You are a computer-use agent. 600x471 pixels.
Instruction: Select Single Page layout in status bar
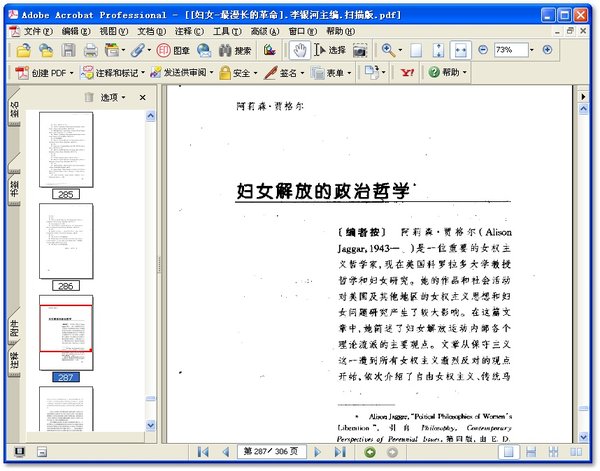coord(509,452)
